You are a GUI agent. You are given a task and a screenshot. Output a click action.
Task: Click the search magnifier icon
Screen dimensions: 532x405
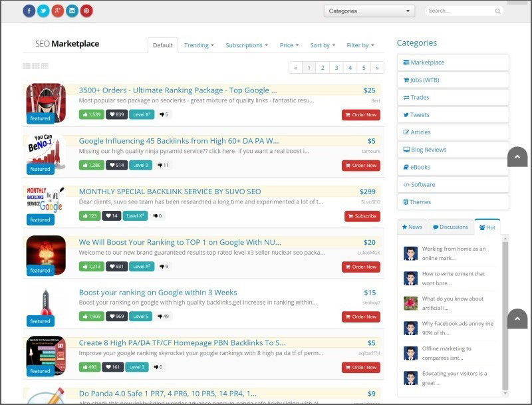tap(498, 11)
